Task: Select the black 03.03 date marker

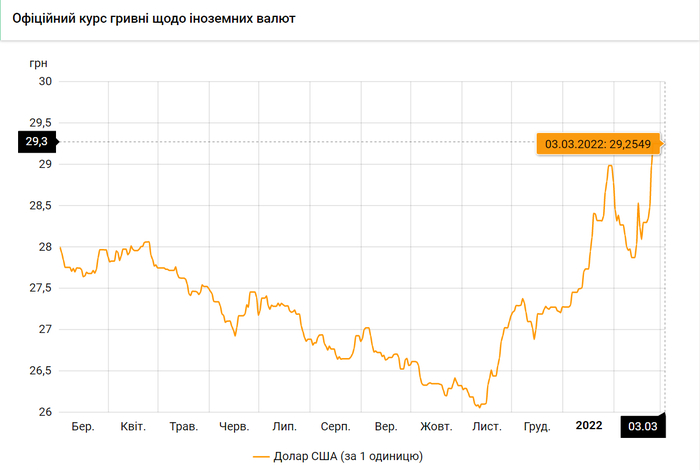Action: (x=642, y=426)
